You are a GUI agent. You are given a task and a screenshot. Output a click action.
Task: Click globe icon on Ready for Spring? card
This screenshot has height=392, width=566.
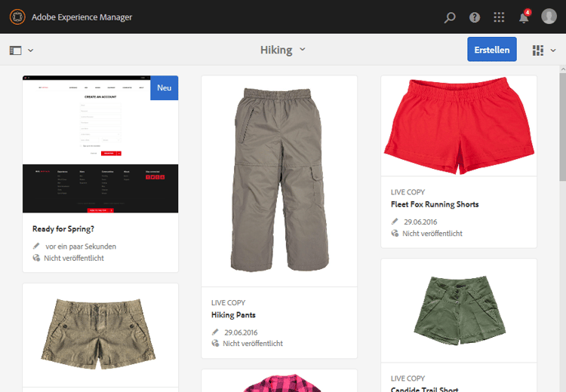point(36,258)
